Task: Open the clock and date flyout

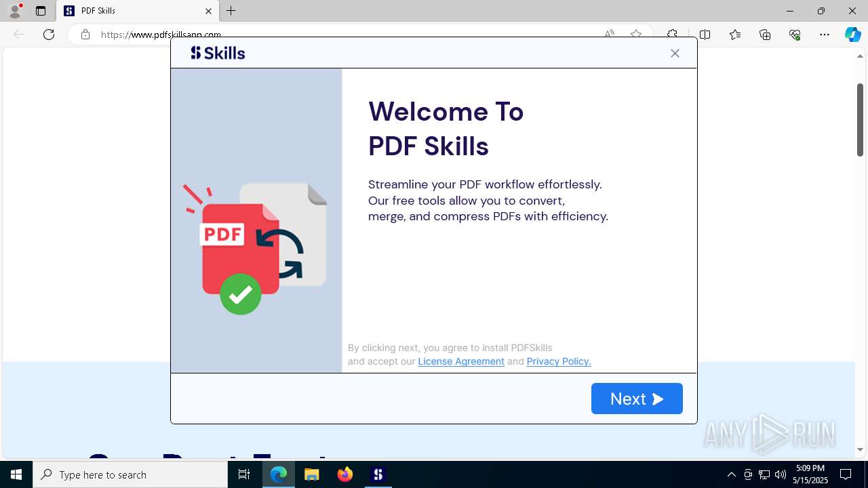Action: tap(810, 474)
